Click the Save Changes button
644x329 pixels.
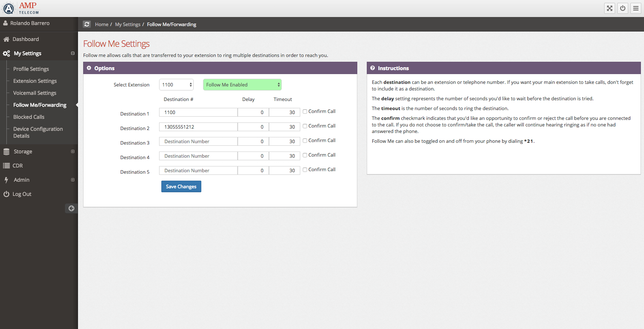(181, 186)
